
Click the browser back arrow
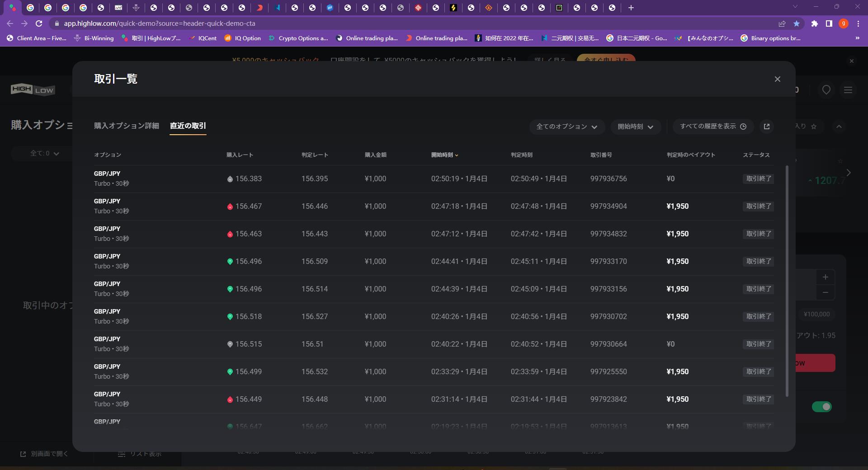pyautogui.click(x=10, y=23)
